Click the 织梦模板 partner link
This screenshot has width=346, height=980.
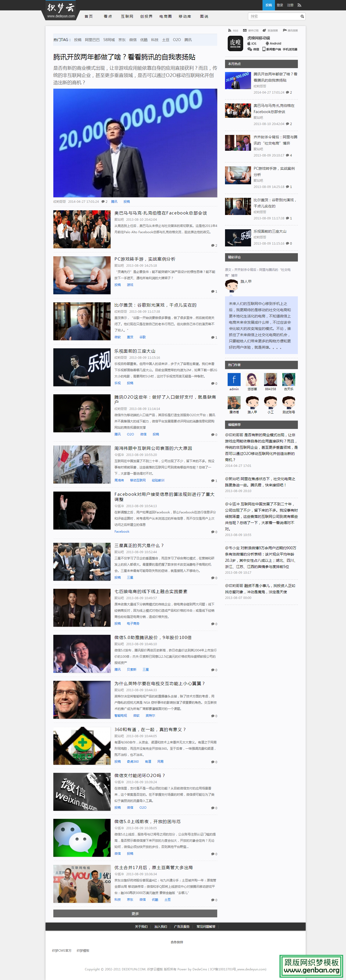[83, 950]
